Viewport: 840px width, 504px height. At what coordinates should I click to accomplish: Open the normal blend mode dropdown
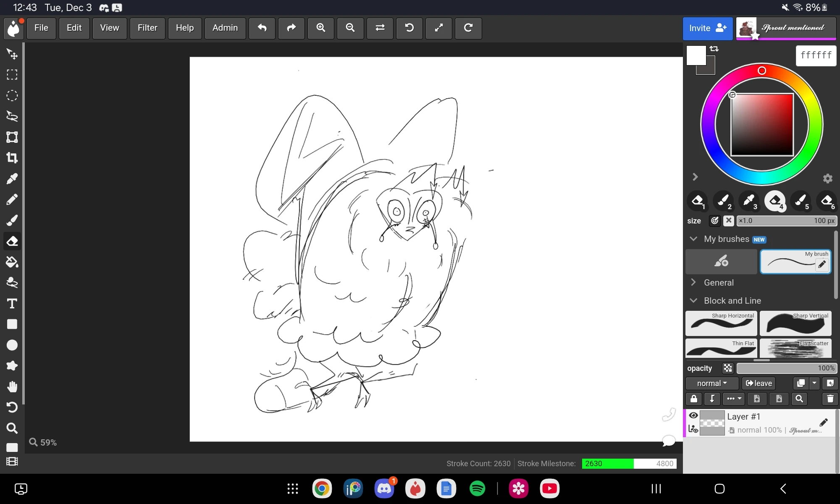712,383
